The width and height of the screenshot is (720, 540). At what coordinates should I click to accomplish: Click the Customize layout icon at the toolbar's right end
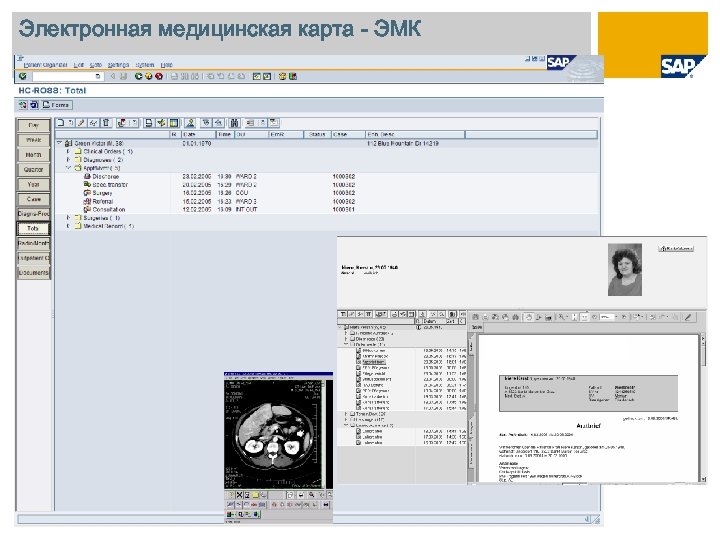click(292, 76)
